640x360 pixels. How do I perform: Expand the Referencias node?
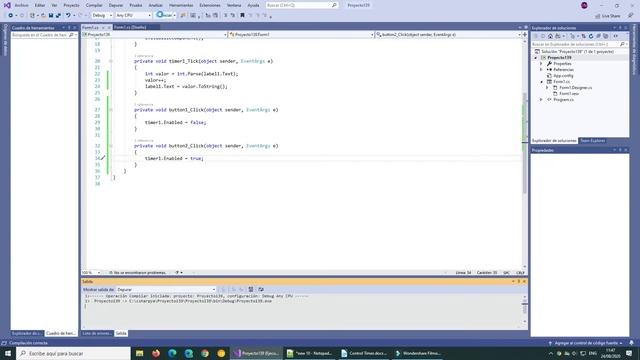[x=542, y=70]
